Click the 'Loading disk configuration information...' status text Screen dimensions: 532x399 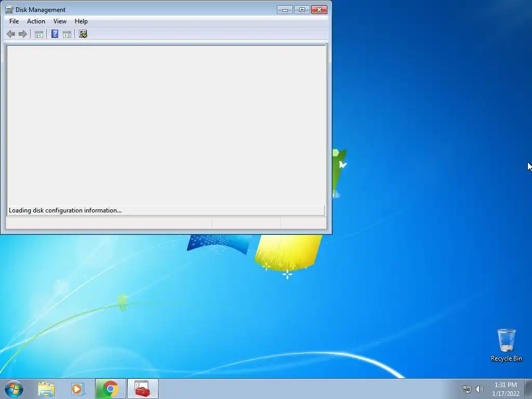(x=65, y=210)
